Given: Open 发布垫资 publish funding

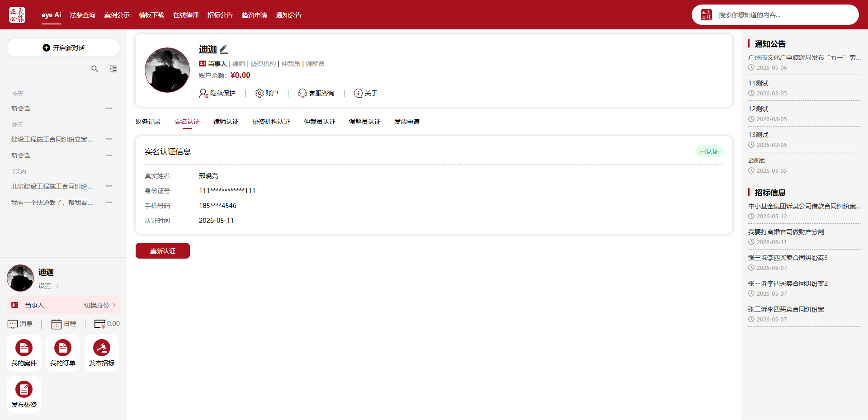Looking at the screenshot, I should click(x=24, y=395).
